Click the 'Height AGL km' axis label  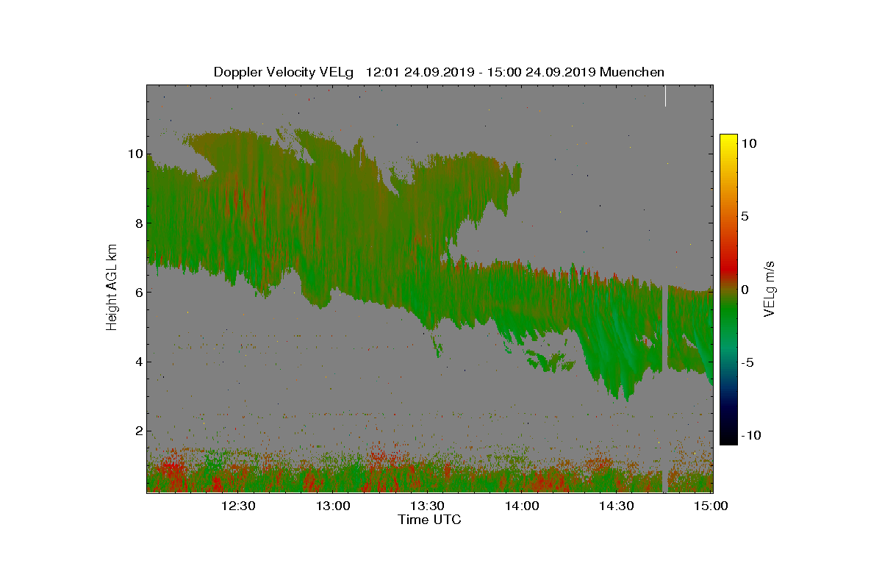[x=112, y=287]
